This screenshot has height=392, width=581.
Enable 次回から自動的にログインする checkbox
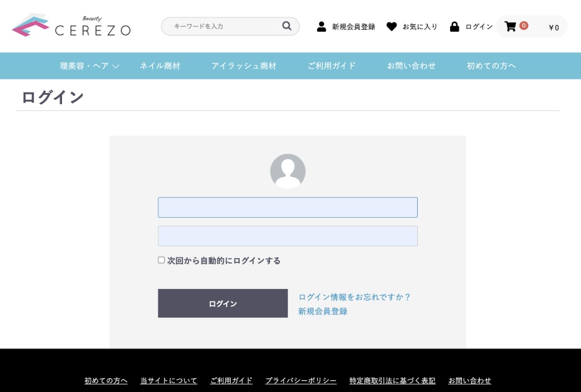161,261
